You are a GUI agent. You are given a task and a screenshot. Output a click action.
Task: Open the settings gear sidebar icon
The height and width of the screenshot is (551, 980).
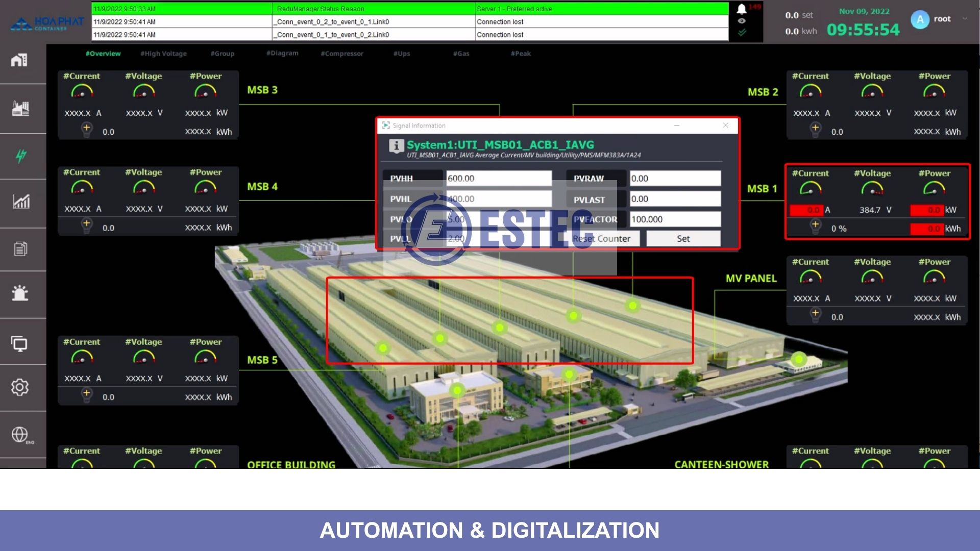point(20,387)
